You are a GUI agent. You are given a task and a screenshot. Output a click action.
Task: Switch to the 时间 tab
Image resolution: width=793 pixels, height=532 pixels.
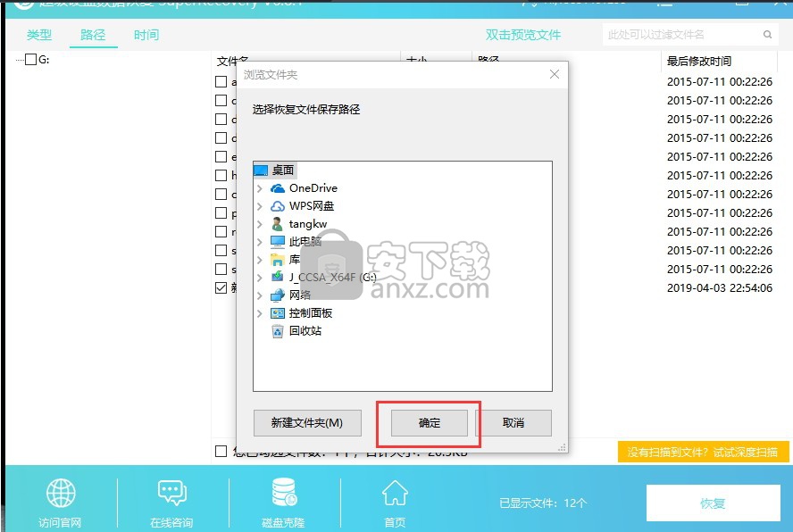(146, 35)
